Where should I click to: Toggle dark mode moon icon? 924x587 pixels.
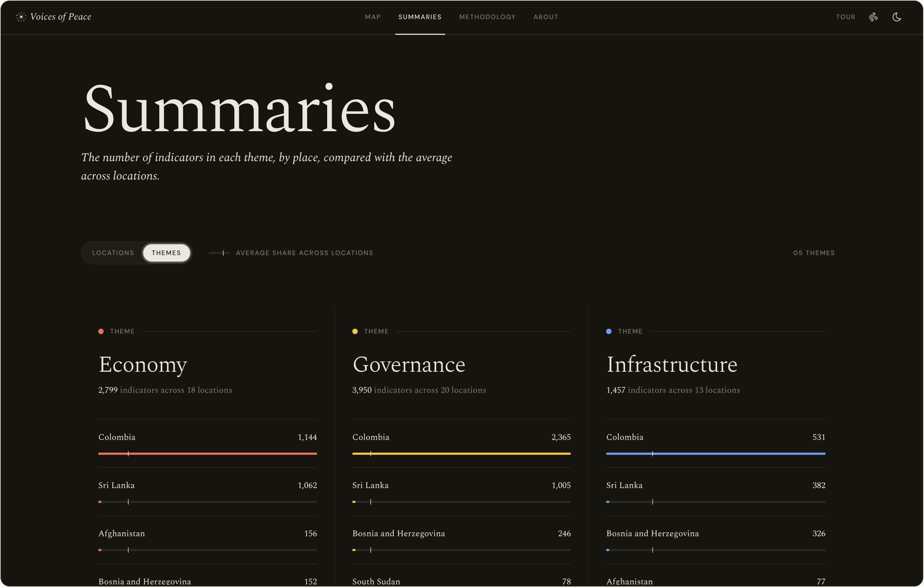coord(896,17)
